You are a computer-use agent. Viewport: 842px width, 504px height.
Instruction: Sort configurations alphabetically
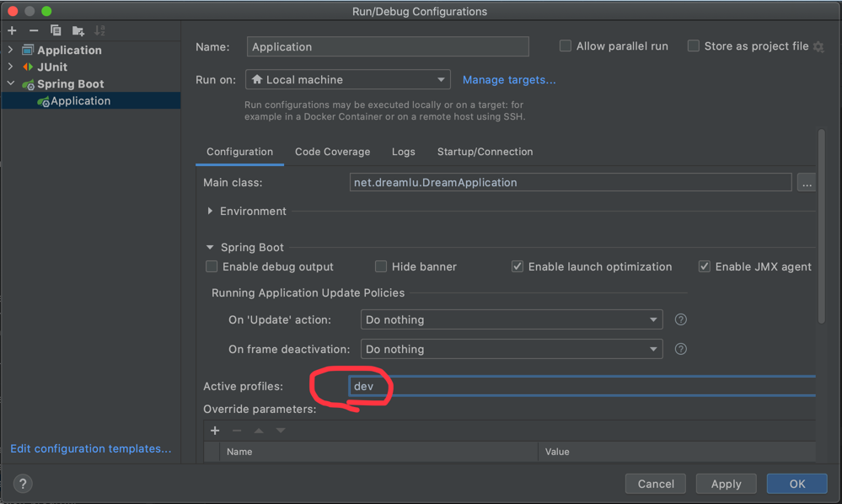pyautogui.click(x=99, y=30)
